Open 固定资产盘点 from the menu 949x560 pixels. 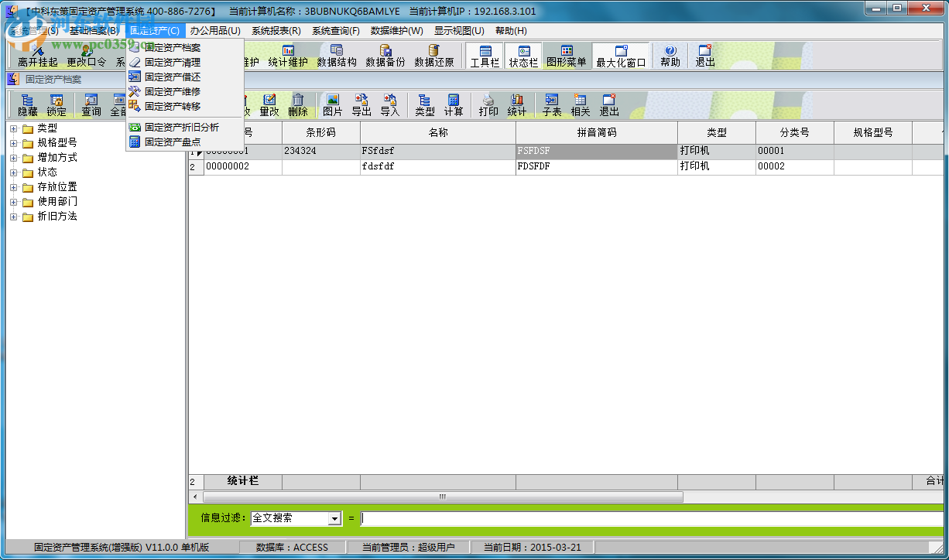pyautogui.click(x=184, y=142)
